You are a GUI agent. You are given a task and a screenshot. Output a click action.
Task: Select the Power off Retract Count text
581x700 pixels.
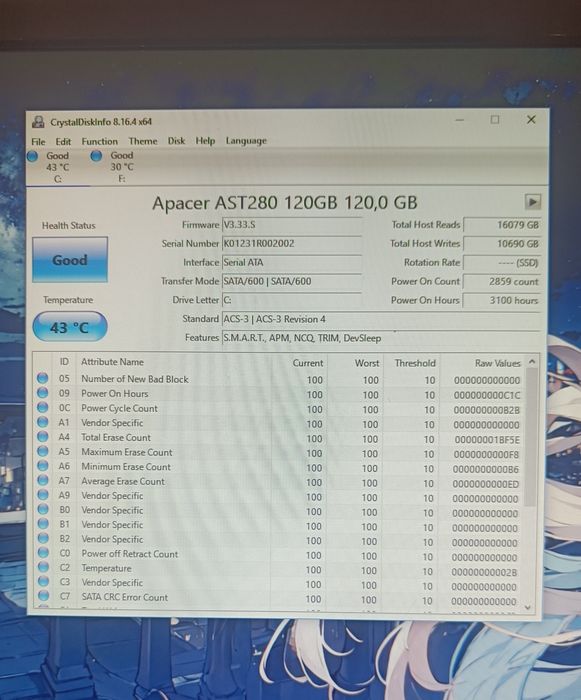coord(130,554)
